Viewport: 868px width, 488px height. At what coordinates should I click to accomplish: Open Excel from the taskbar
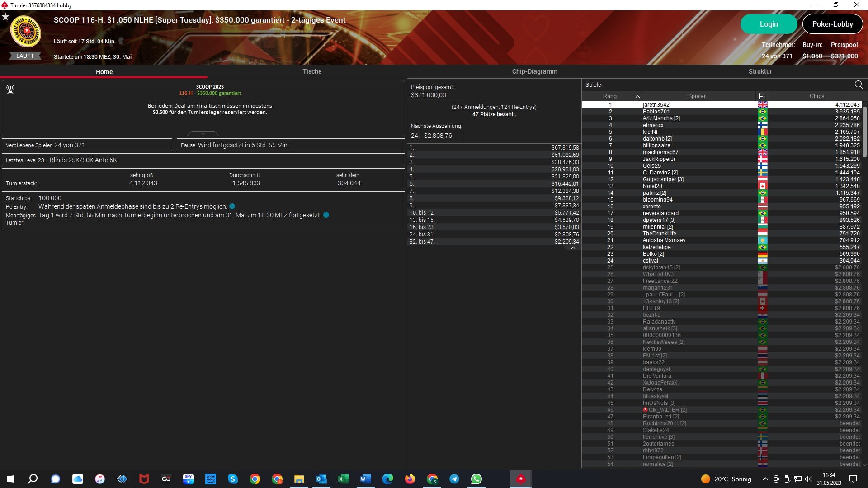[x=344, y=479]
